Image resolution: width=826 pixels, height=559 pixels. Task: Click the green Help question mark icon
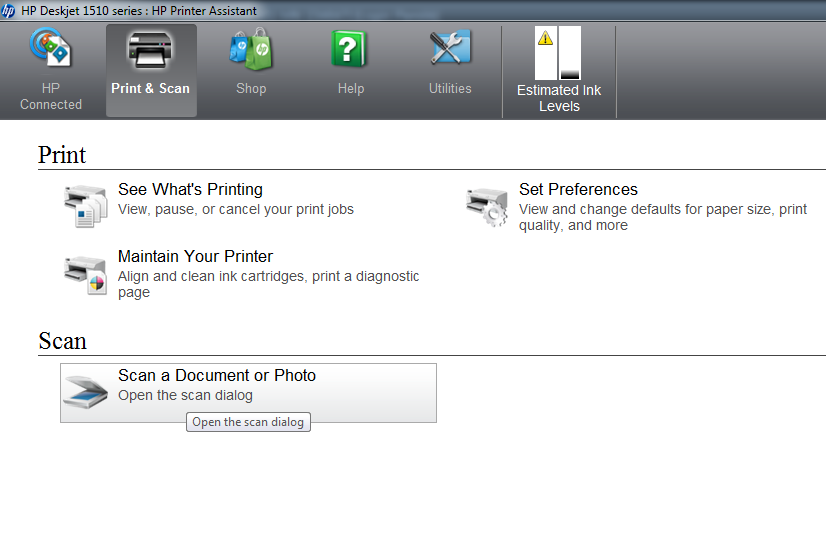pos(349,49)
